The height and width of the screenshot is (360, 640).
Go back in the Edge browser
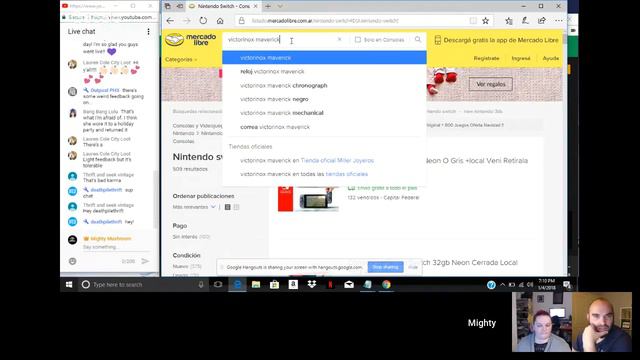(x=170, y=21)
